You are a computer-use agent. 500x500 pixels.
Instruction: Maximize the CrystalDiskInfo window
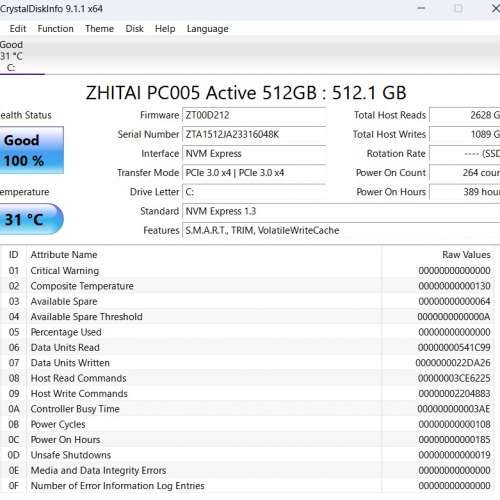tap(459, 8)
